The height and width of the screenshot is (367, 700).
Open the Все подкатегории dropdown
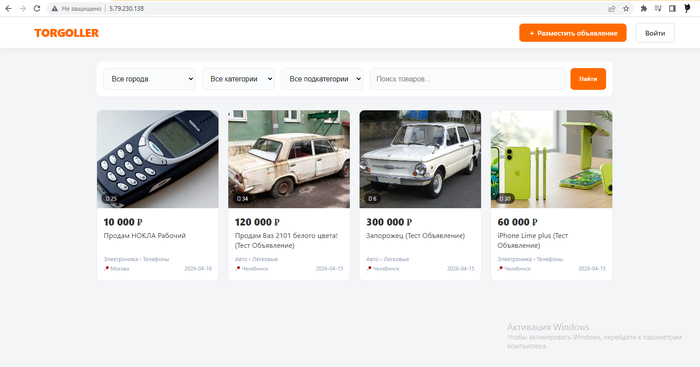(x=322, y=79)
